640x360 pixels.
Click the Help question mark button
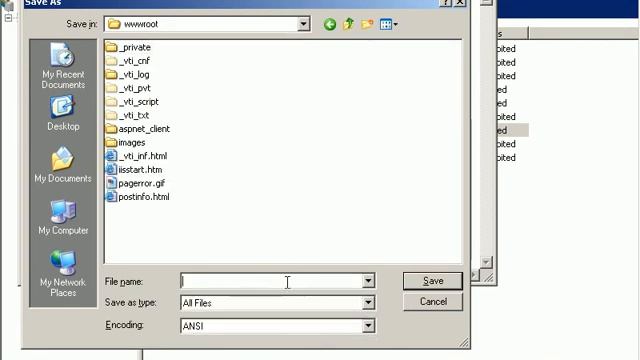[x=446, y=2]
